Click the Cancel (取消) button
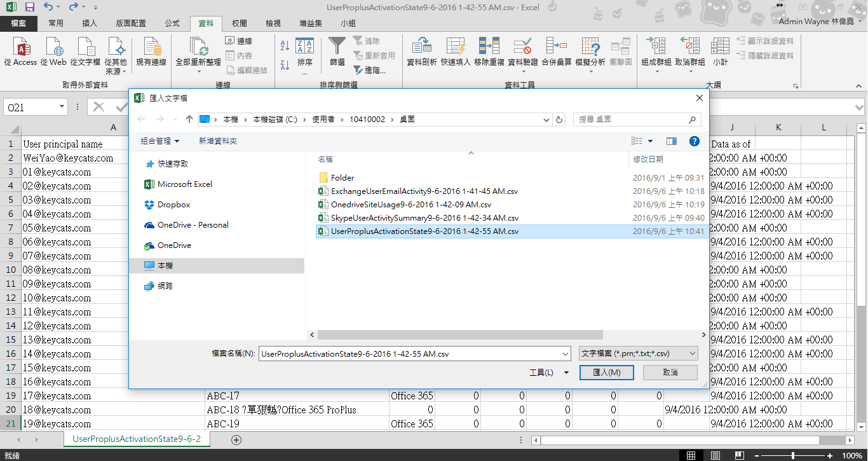This screenshot has height=461, width=868. [670, 373]
